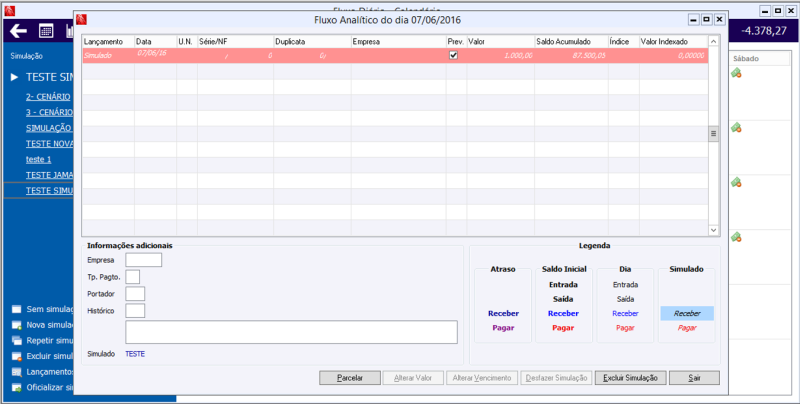The height and width of the screenshot is (404, 800).
Task: Click the Empresa column header in the grid
Action: tap(398, 41)
